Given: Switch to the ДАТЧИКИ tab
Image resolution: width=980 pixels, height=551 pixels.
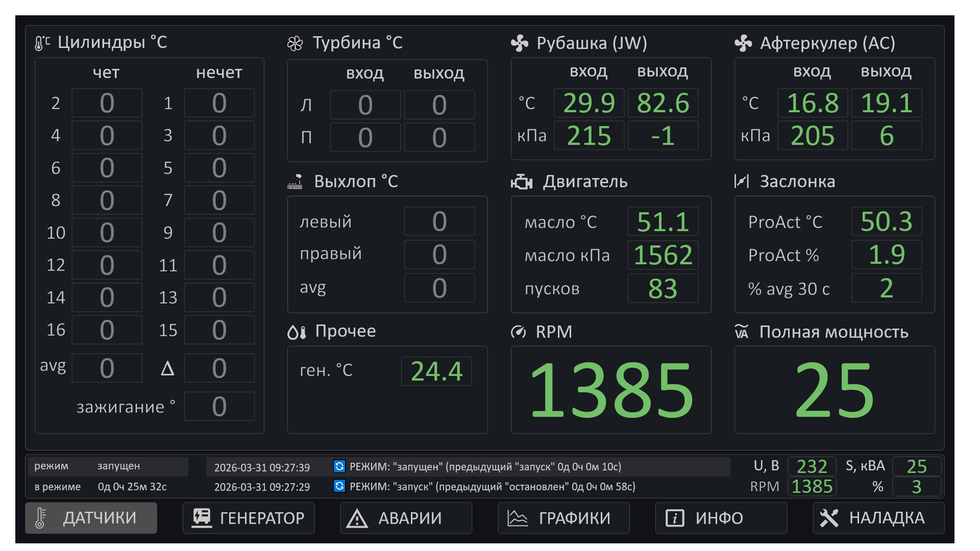Looking at the screenshot, I should coord(91,518).
